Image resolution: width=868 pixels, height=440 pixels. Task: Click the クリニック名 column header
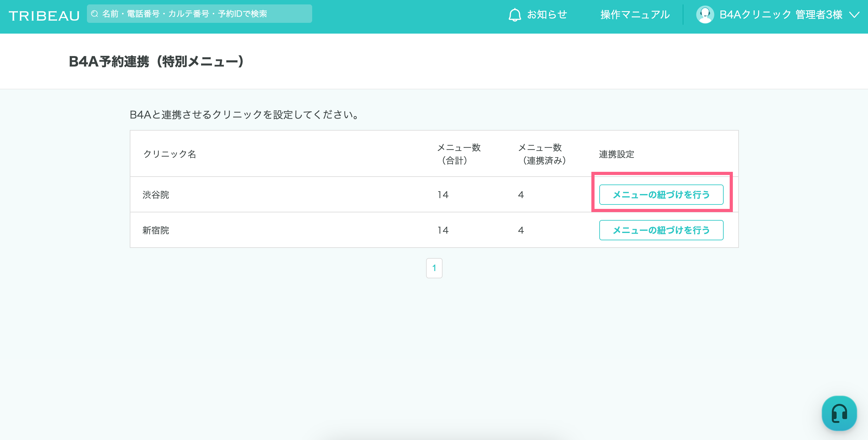pyautogui.click(x=169, y=154)
